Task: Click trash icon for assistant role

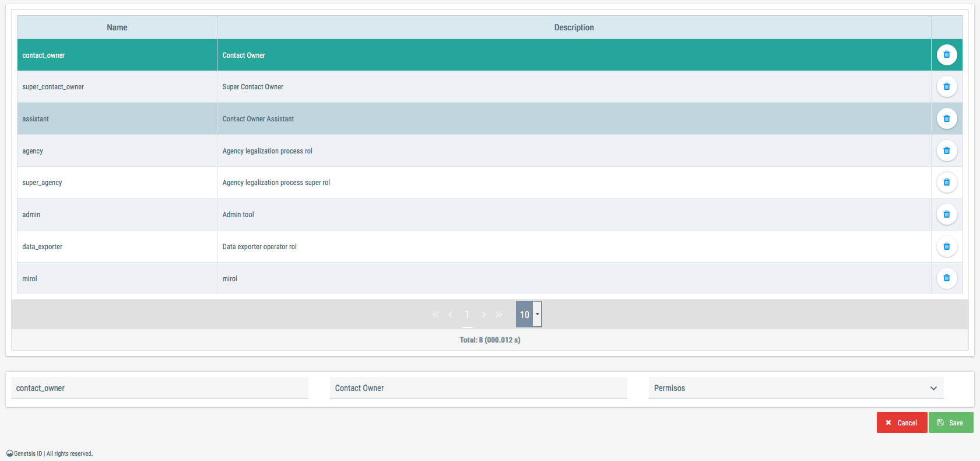Action: 946,119
